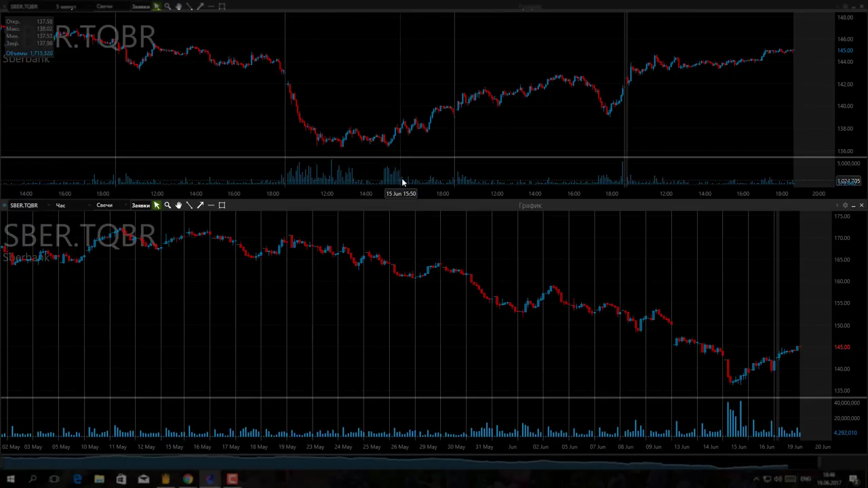Click the График title of lower chart panel
The width and height of the screenshot is (868, 488).
(x=530, y=205)
